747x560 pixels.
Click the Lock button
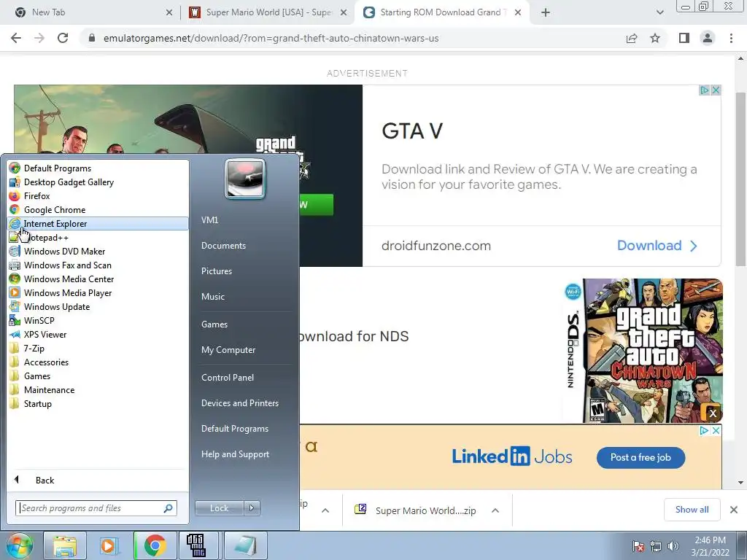point(219,508)
